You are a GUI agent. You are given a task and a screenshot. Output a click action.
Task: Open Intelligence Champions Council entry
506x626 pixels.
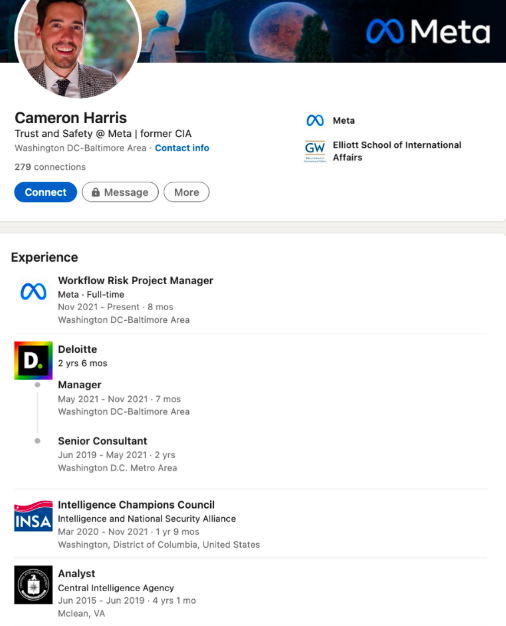click(136, 505)
